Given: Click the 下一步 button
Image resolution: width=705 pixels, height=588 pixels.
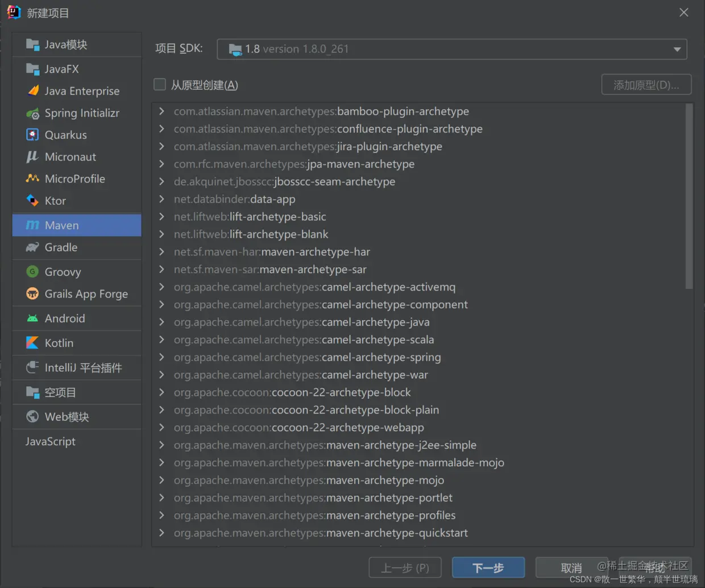Looking at the screenshot, I should [x=488, y=568].
